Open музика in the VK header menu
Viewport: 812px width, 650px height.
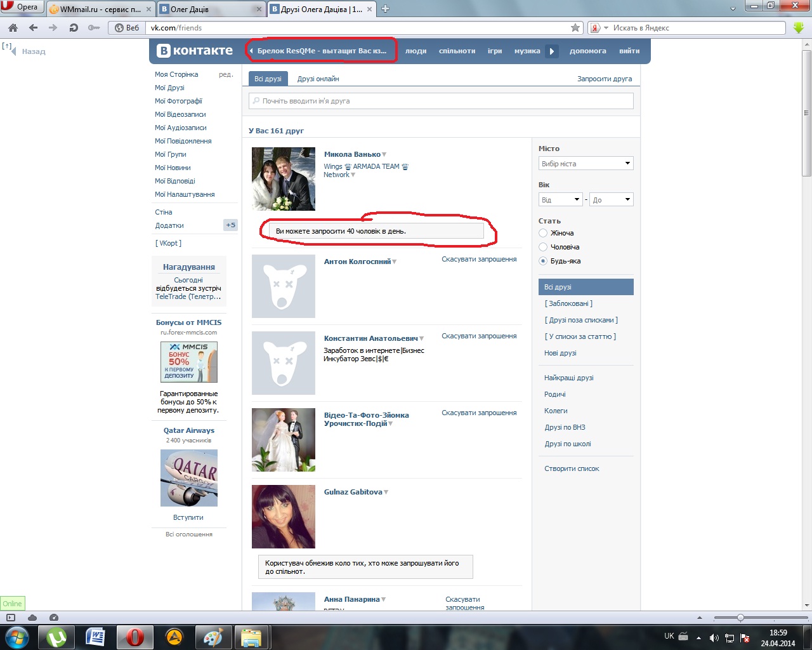527,51
